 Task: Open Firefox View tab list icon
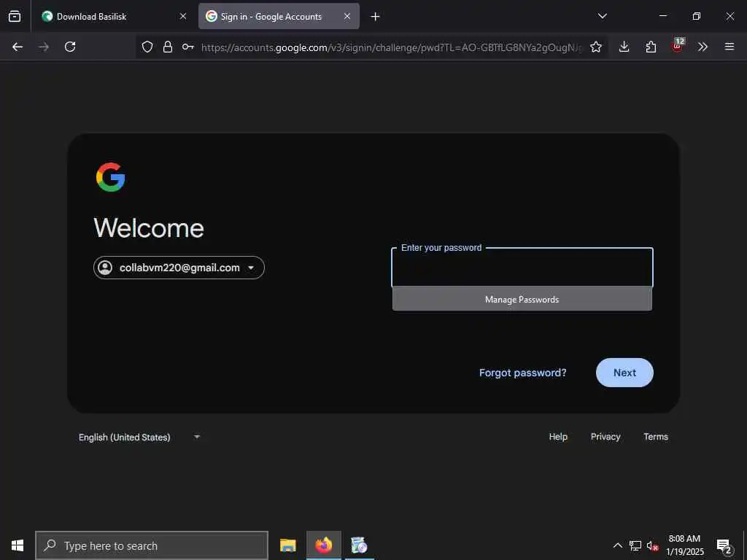15,16
